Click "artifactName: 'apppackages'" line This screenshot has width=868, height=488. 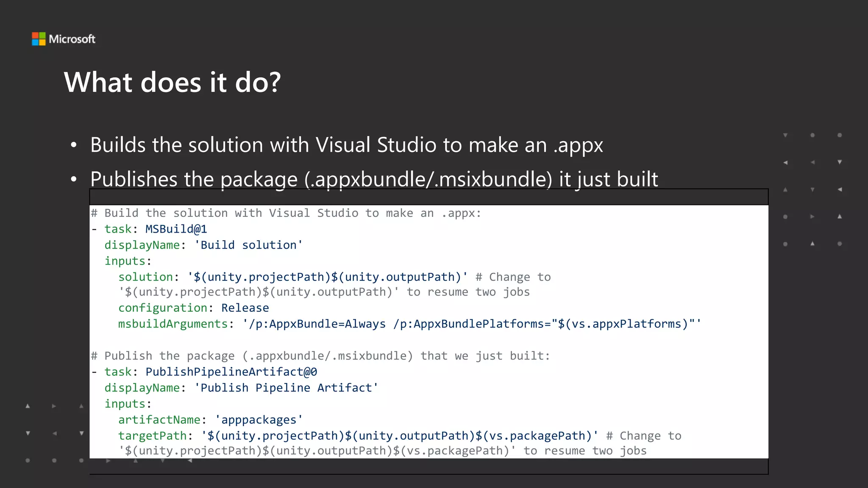click(x=211, y=420)
